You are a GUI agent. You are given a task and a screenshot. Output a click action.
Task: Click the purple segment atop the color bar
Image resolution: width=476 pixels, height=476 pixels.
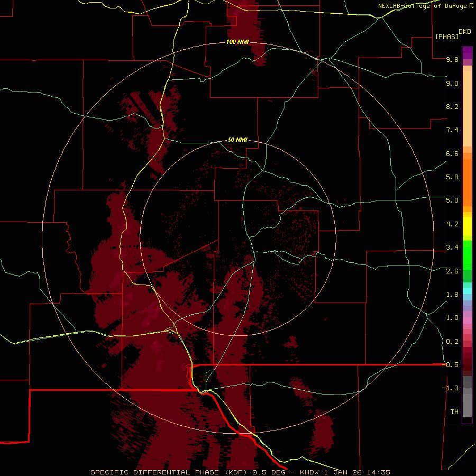467,53
